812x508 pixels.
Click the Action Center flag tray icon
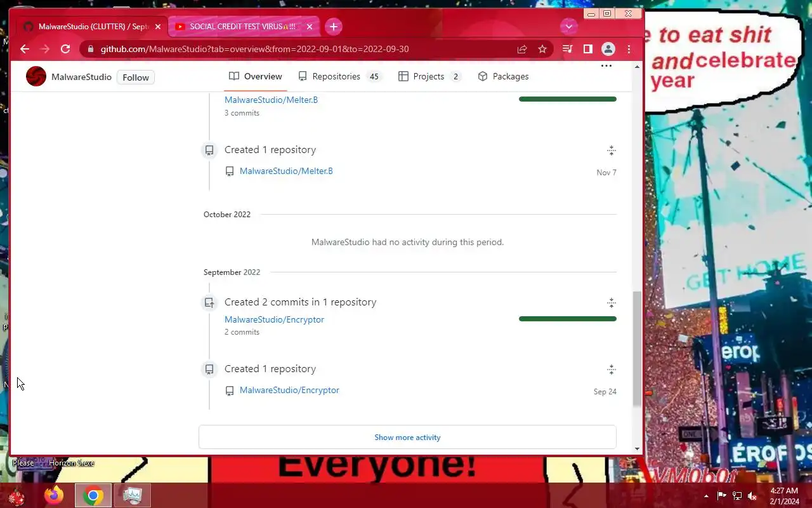(x=722, y=496)
